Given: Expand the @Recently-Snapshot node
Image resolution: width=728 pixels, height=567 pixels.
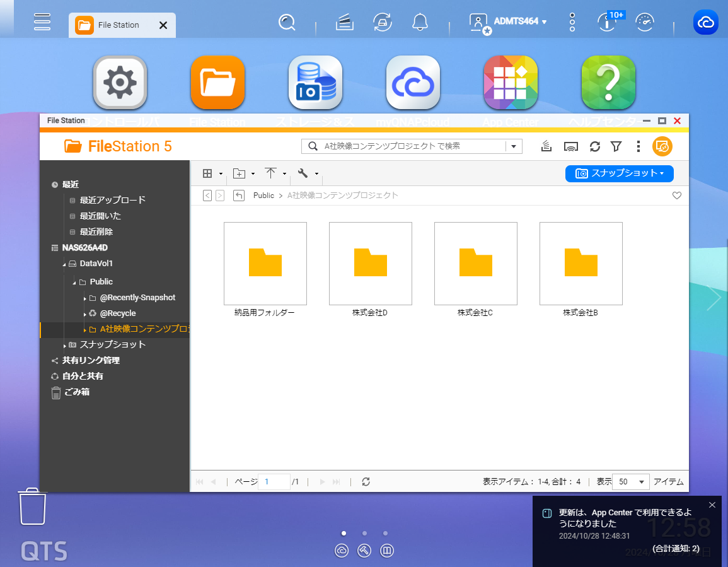Looking at the screenshot, I should pyautogui.click(x=84, y=298).
